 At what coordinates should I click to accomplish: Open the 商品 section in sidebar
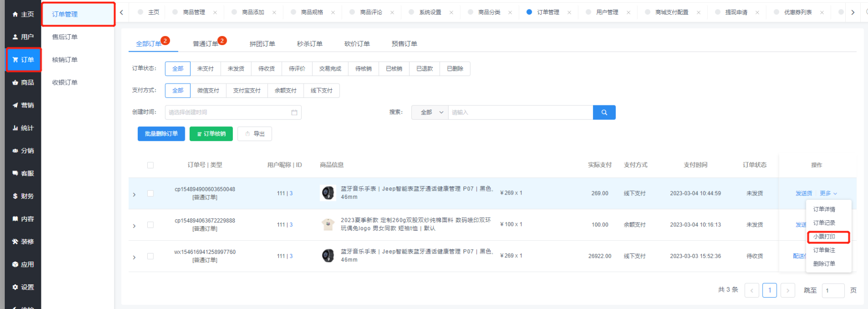23,83
